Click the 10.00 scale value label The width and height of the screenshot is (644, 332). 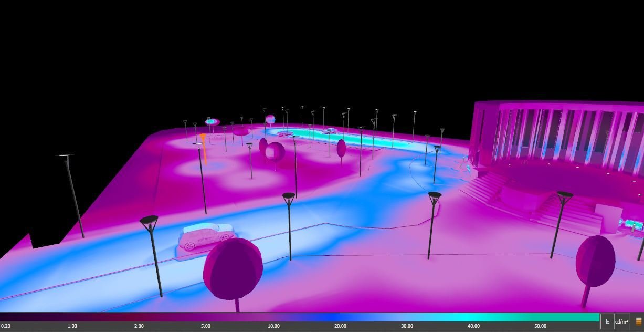point(273,326)
